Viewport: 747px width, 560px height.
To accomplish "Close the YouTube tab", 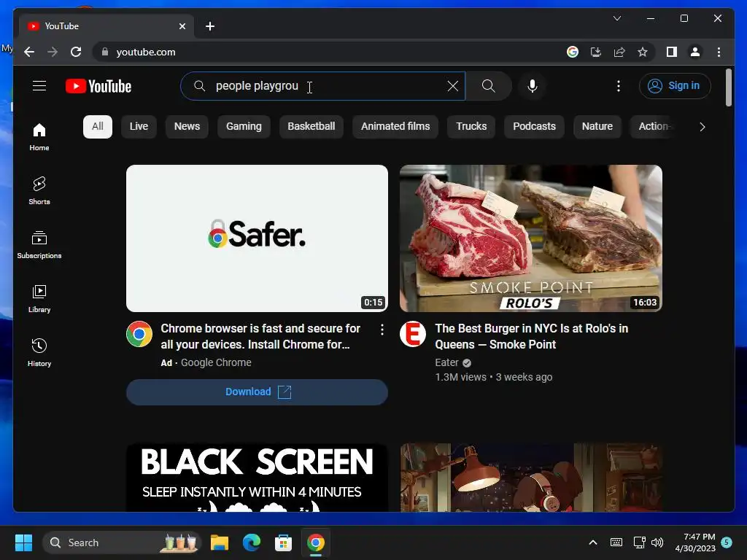I will coord(182,26).
